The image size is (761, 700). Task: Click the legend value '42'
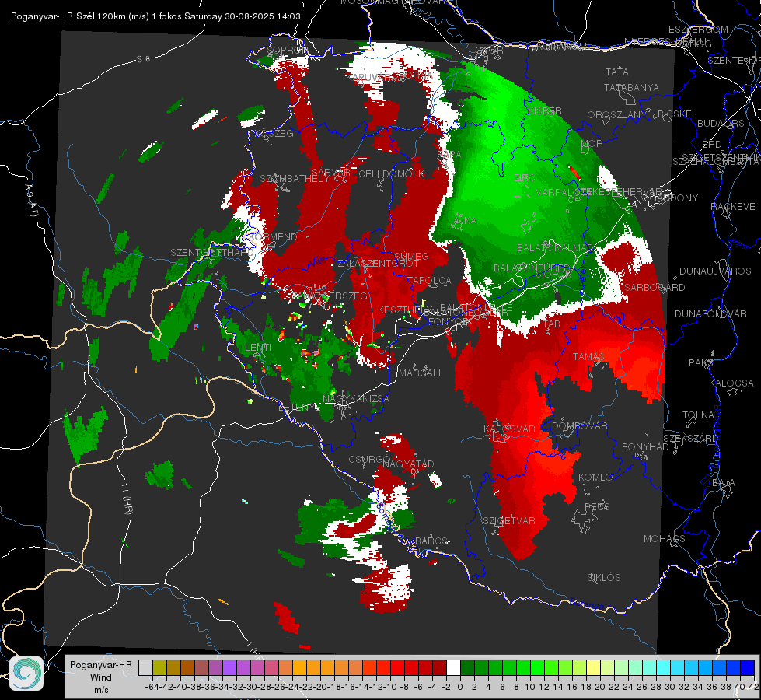(x=754, y=687)
